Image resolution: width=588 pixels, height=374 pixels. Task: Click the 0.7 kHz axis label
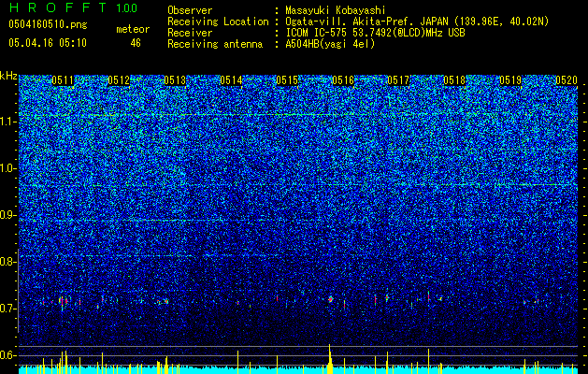coord(7,309)
